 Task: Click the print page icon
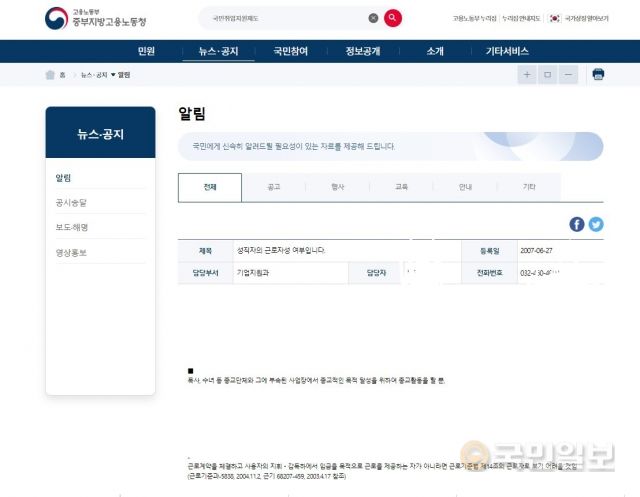[x=598, y=74]
